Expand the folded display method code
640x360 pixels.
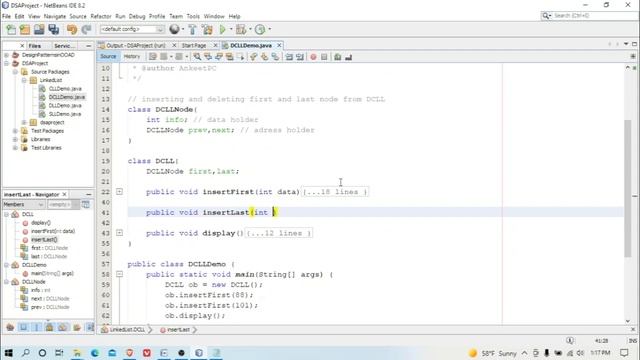[119, 233]
